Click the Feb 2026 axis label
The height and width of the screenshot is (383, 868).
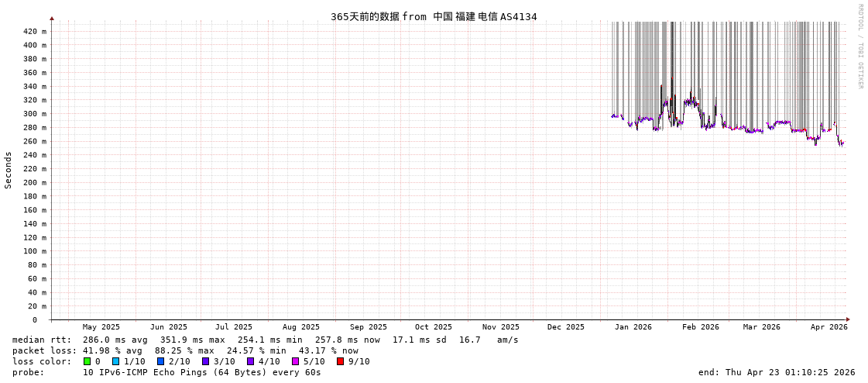(x=700, y=327)
